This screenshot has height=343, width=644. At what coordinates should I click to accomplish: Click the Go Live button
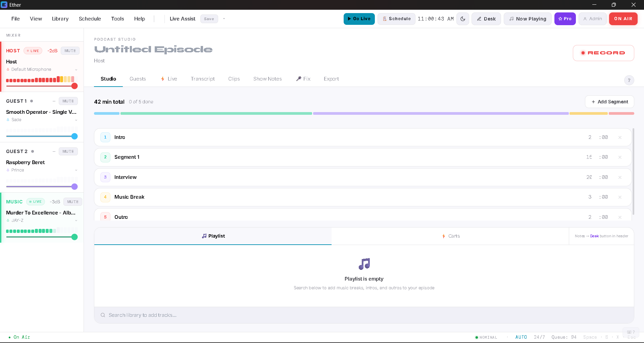359,19
